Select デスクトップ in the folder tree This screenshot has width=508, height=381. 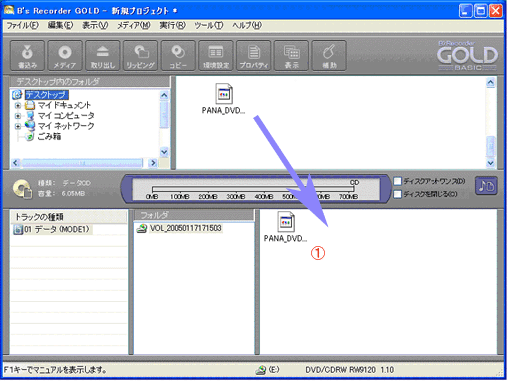pos(47,95)
